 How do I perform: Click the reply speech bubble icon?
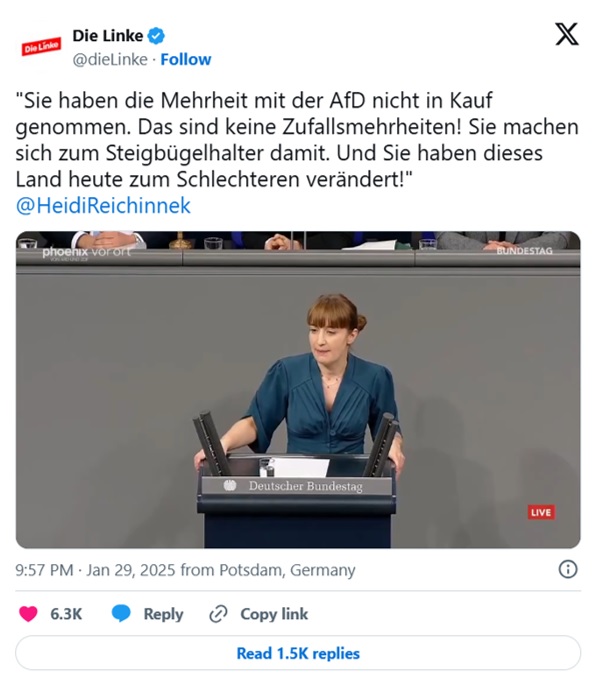click(x=121, y=614)
